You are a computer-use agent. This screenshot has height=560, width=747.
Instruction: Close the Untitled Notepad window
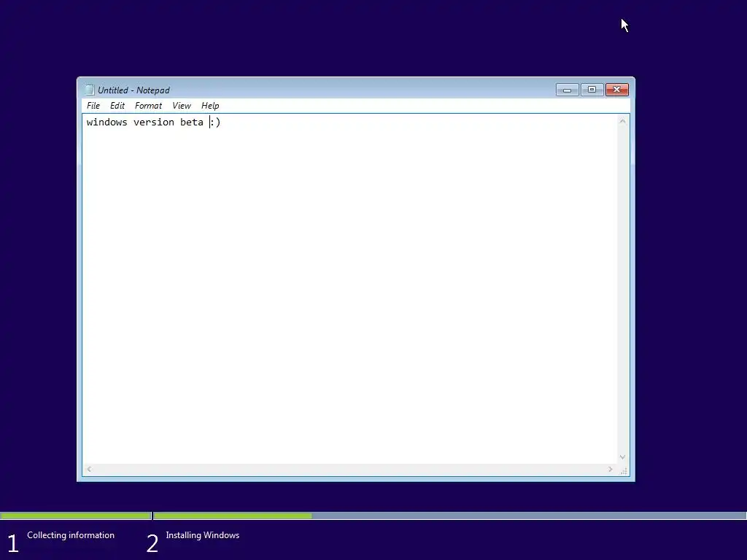[x=617, y=90]
